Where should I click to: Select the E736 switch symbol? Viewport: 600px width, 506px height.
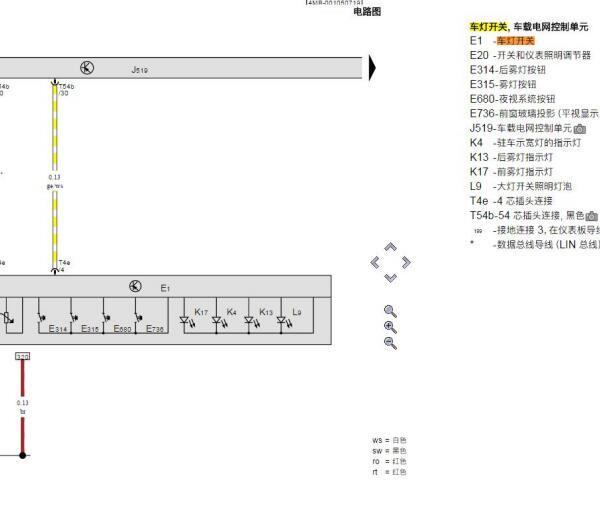(139, 318)
